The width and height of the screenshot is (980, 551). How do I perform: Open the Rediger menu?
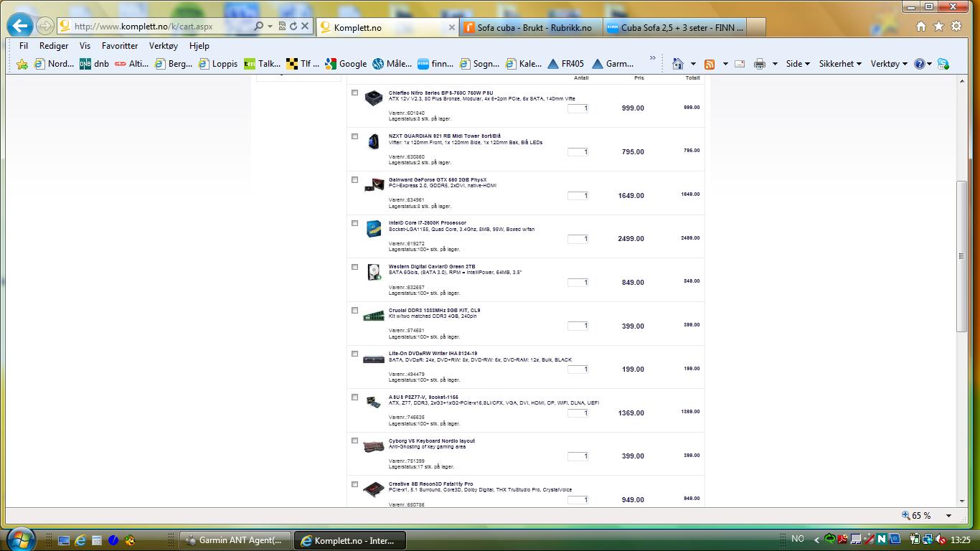coord(54,45)
